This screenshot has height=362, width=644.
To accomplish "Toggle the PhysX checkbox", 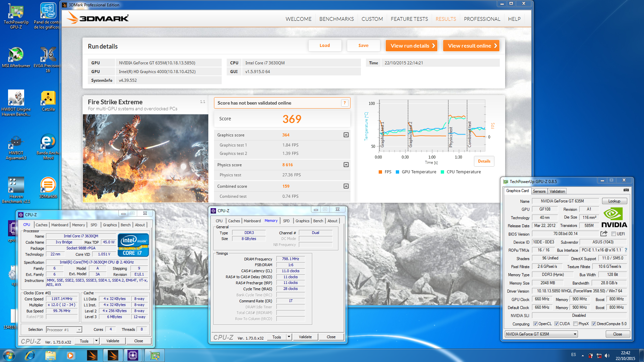I will [x=575, y=324].
